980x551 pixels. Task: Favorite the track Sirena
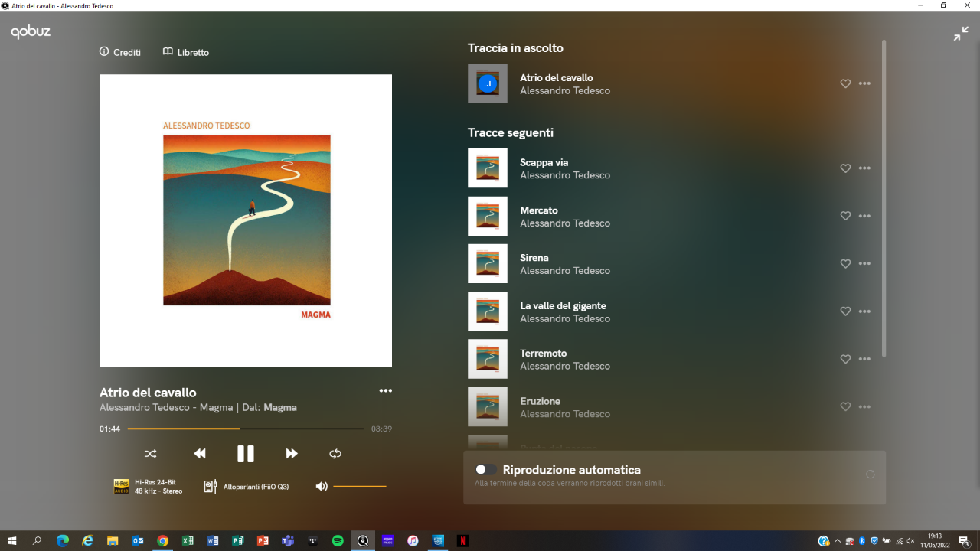click(845, 264)
